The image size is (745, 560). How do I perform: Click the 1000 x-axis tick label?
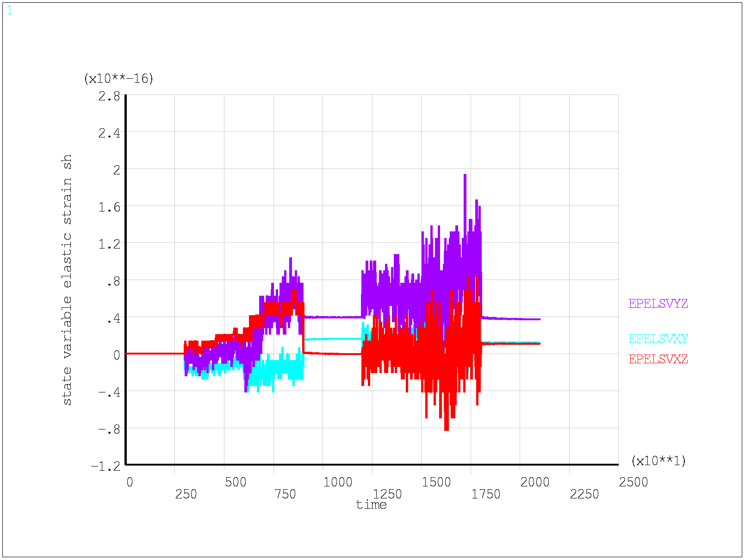[338, 482]
